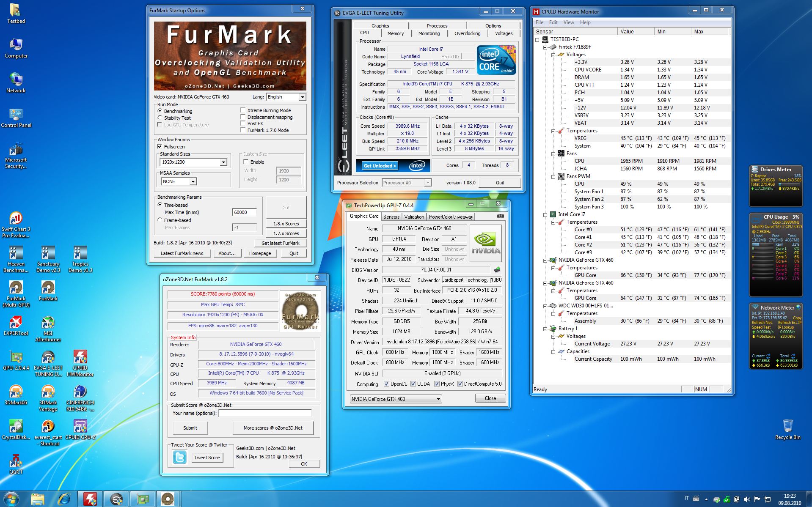Screen dimensions: 812x507
Task: Open E-LEET Voltages tab
Action: point(504,33)
